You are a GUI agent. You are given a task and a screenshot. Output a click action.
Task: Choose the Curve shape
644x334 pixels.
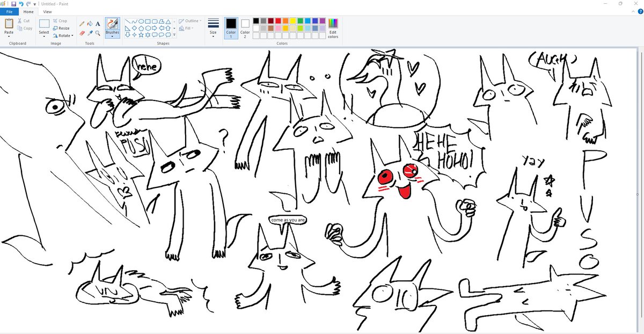(x=135, y=21)
